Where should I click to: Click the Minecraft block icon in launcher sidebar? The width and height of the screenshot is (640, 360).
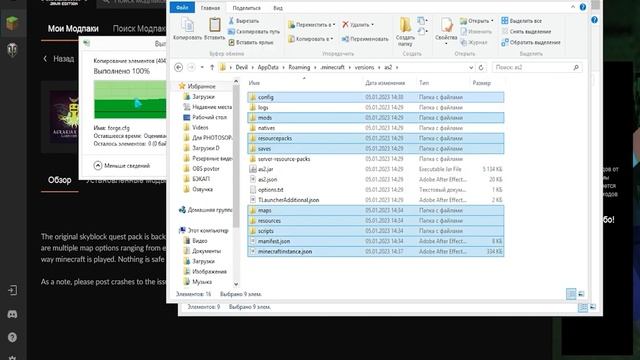pyautogui.click(x=12, y=23)
